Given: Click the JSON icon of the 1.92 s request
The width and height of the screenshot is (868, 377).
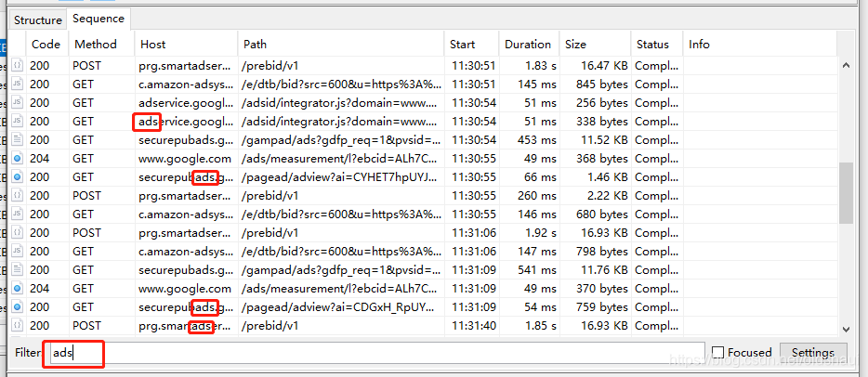Looking at the screenshot, I should [x=17, y=233].
